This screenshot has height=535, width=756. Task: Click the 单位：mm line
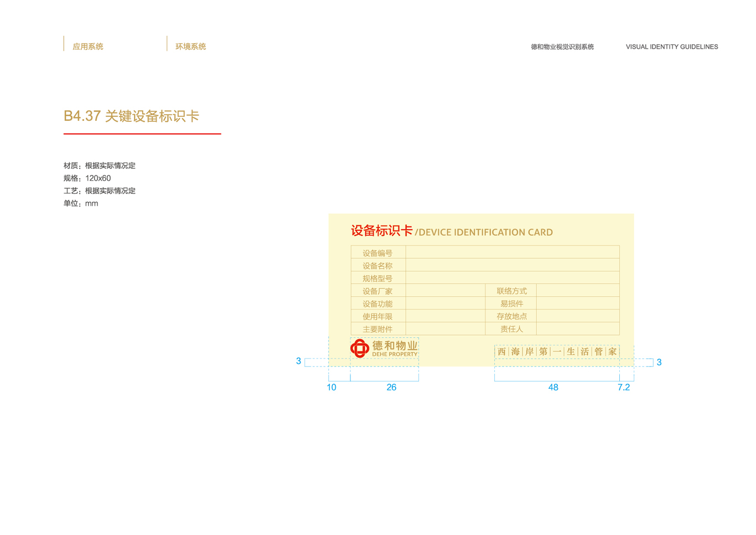(81, 203)
